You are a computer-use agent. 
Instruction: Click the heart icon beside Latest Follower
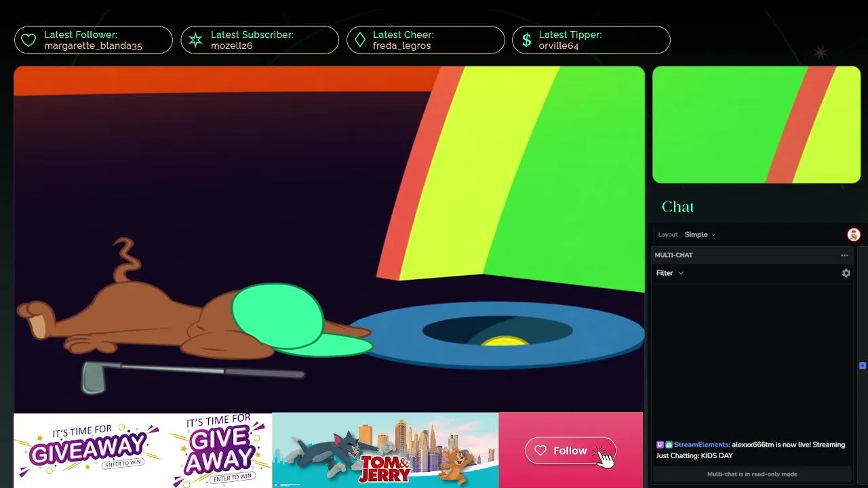(28, 41)
